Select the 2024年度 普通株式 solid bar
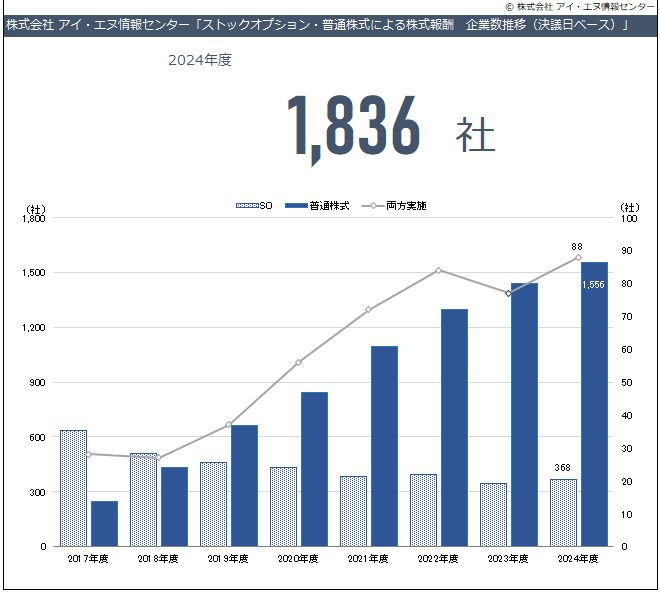The width and height of the screenshot is (660, 592). [594, 404]
